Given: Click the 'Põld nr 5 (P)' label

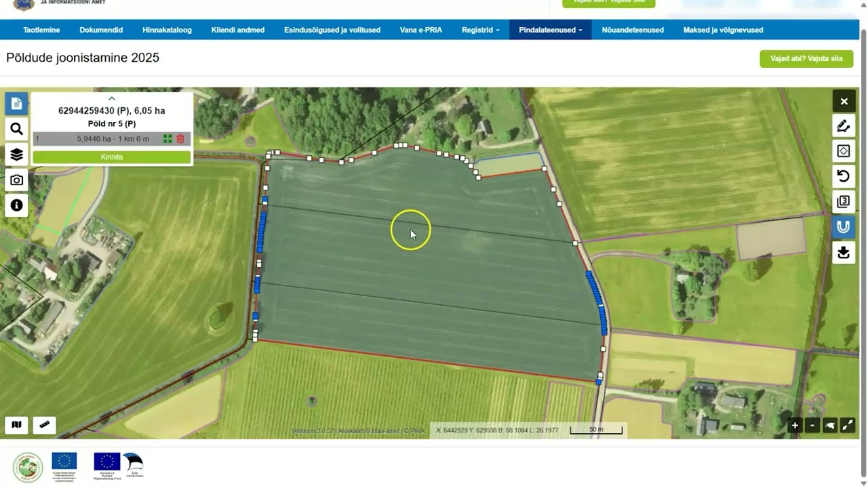Looking at the screenshot, I should tap(112, 124).
